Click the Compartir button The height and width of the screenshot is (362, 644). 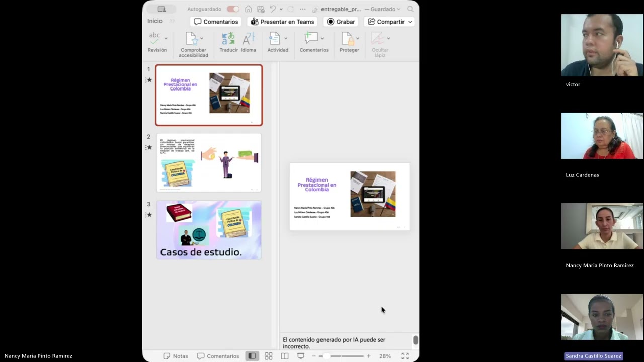pos(386,22)
